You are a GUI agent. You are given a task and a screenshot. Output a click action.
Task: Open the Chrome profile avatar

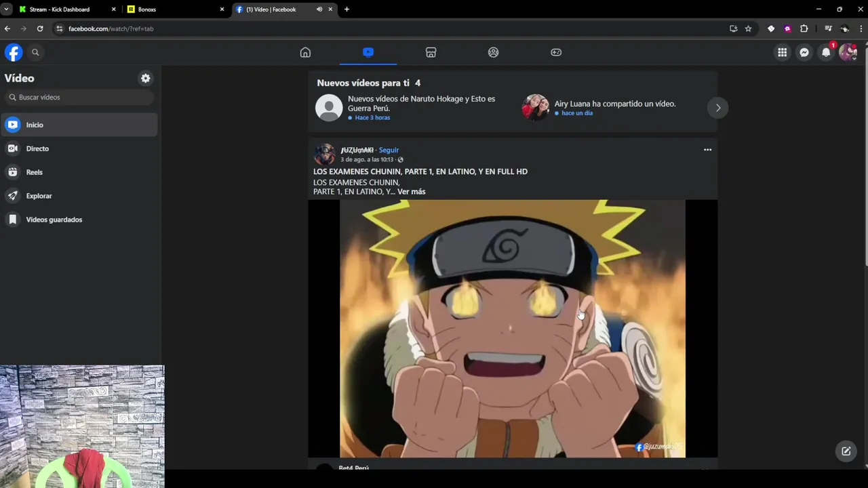844,28
